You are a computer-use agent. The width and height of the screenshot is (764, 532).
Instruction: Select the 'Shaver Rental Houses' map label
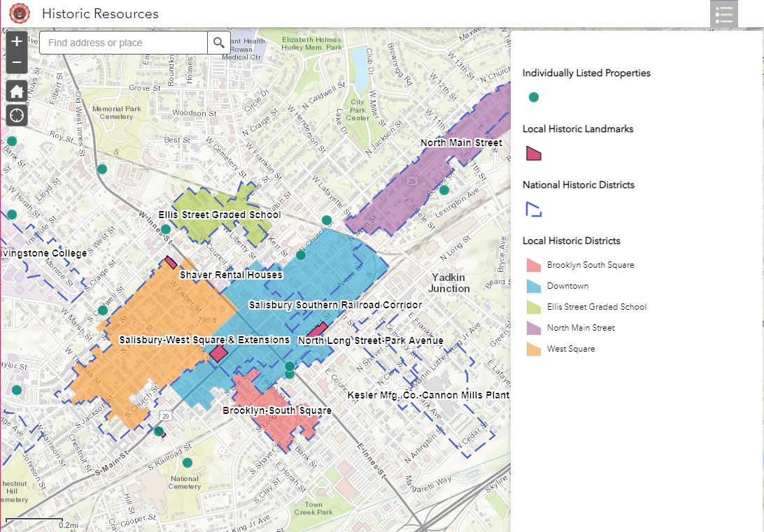(231, 275)
